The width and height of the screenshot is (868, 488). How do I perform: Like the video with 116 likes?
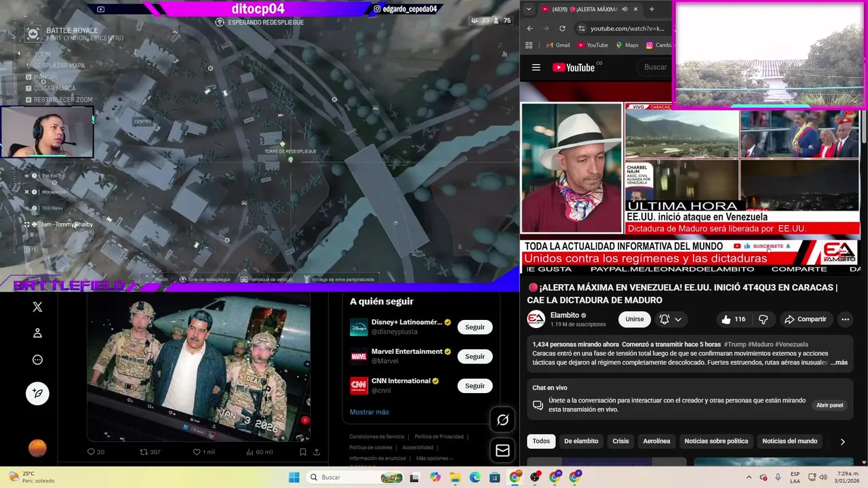pos(734,319)
